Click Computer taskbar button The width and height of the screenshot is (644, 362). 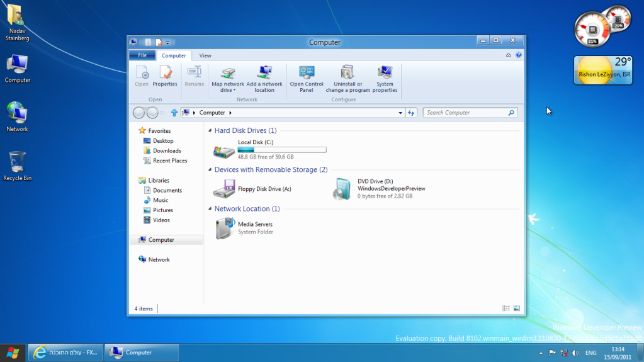[x=142, y=353]
